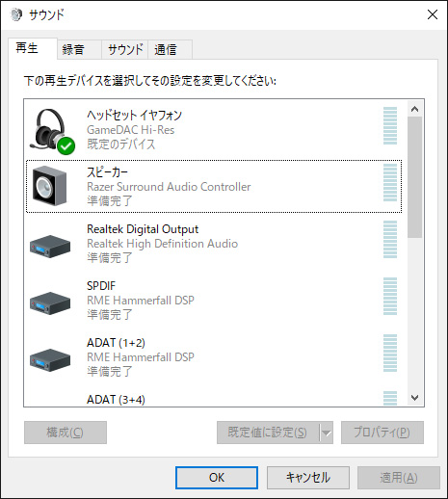Click the キャンセル button

tap(308, 478)
